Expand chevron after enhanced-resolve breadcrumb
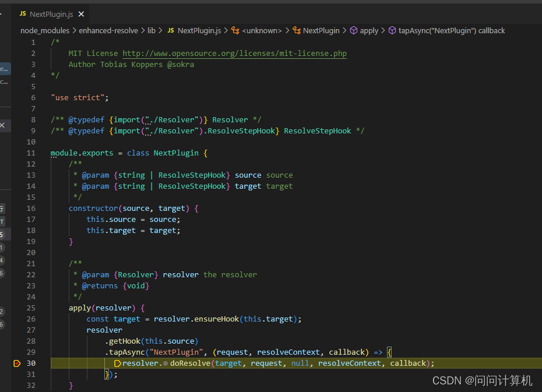 143,31
